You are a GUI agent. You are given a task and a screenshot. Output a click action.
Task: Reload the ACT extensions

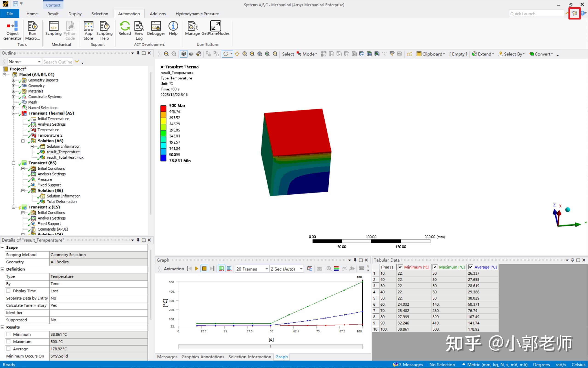tap(125, 29)
